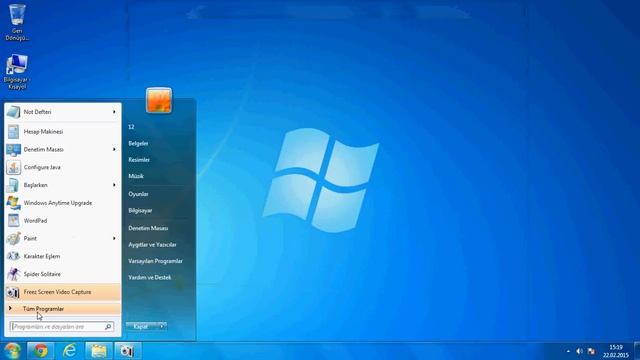
Task: Open Denetim Masası in right pane
Action: pos(148,228)
